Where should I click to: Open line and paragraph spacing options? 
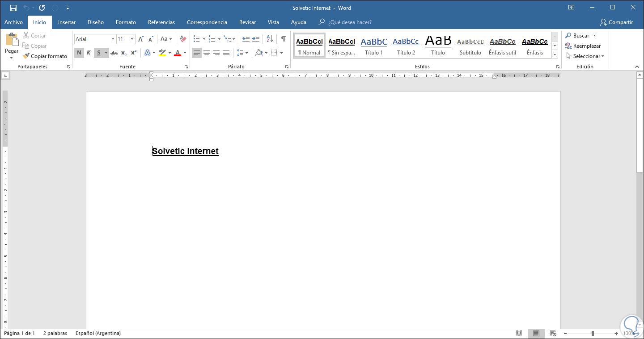click(242, 53)
